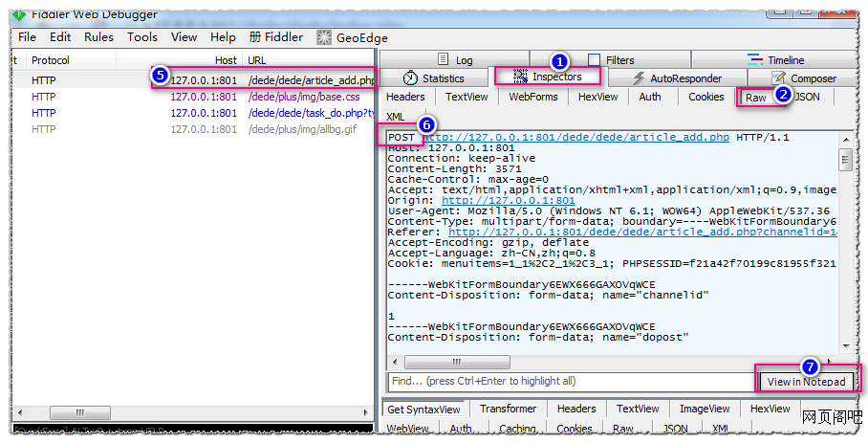Switch to the AutoResponder tab

pyautogui.click(x=678, y=78)
